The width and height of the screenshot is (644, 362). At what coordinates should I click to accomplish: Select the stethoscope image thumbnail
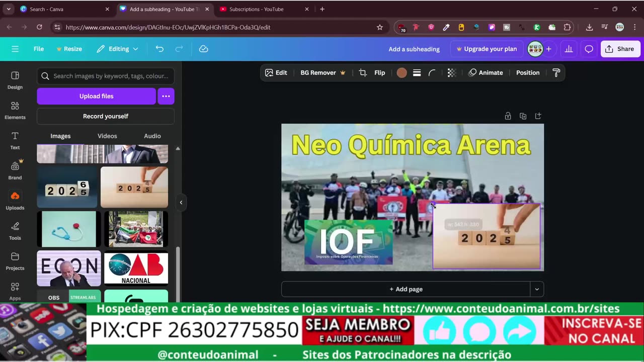[69, 229]
